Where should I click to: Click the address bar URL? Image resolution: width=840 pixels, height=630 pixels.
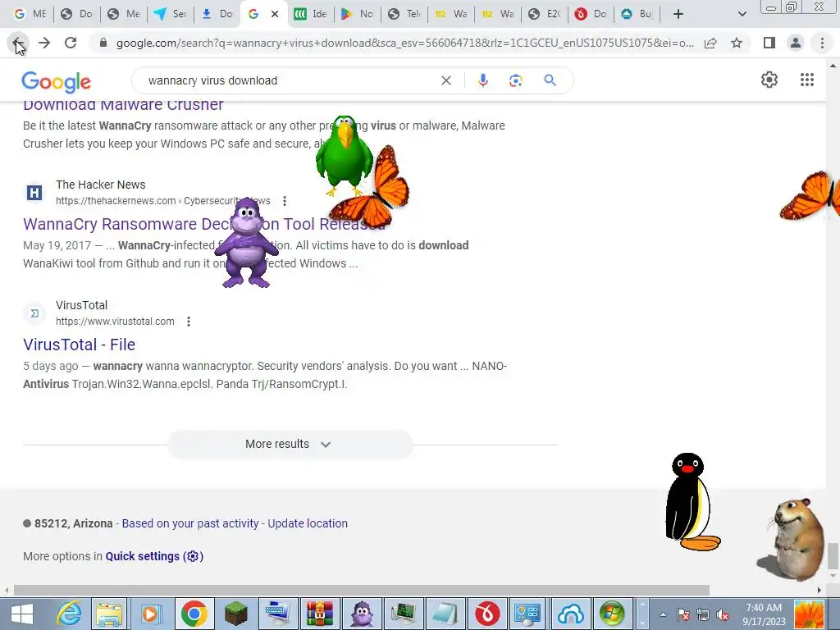pyautogui.click(x=404, y=43)
